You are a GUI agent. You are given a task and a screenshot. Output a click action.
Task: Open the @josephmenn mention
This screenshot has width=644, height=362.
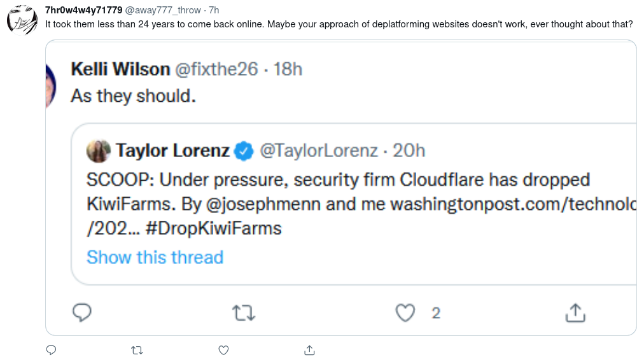tap(263, 204)
